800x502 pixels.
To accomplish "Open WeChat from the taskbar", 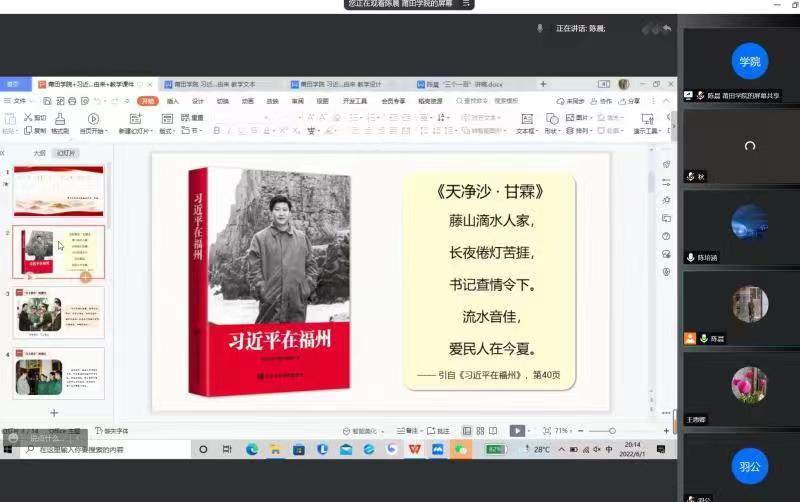I will click(x=461, y=449).
